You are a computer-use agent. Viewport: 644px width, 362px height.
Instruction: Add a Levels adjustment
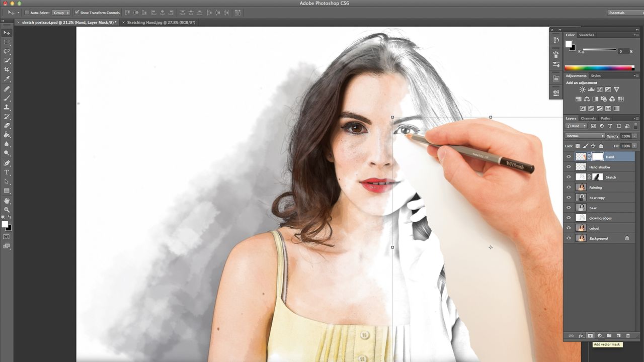(591, 89)
